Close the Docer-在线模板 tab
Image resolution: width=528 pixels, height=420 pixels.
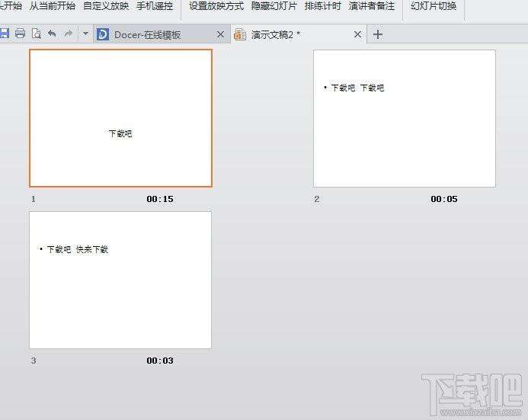pyautogui.click(x=220, y=34)
